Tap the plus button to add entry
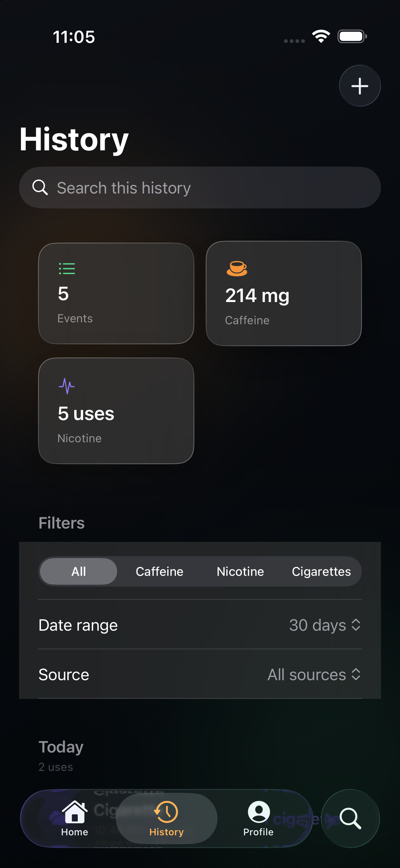This screenshot has height=868, width=400. (x=360, y=86)
